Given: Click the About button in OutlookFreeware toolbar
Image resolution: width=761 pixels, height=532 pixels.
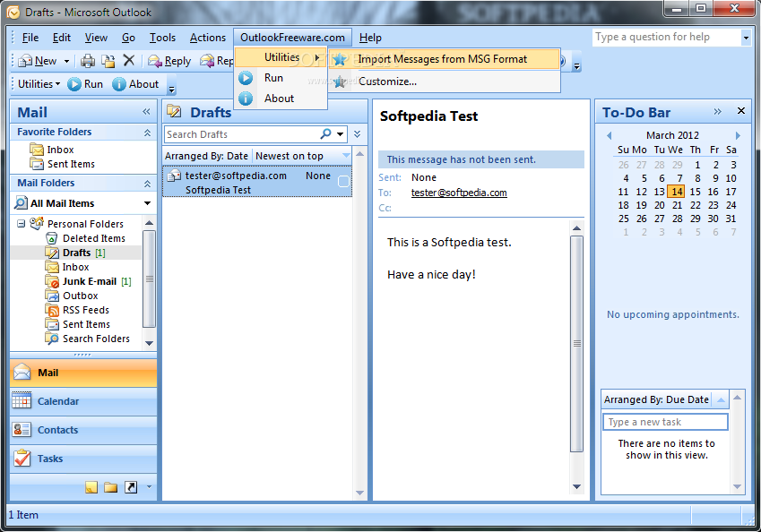Looking at the screenshot, I should [135, 84].
